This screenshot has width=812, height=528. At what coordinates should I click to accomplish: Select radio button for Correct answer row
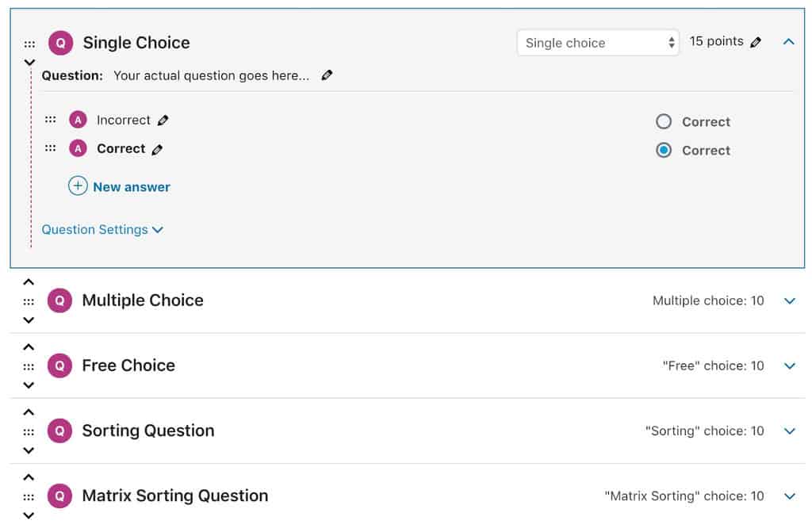click(x=664, y=150)
